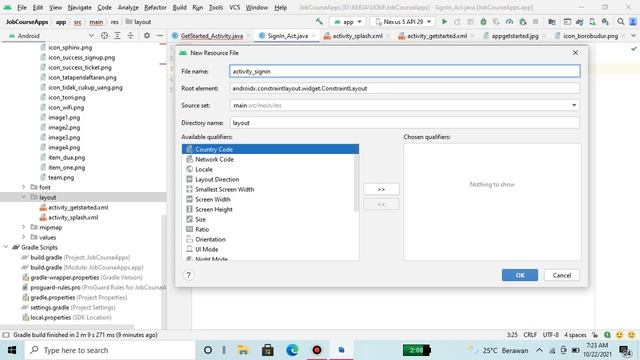Image resolution: width=640 pixels, height=360 pixels.
Task: Click the Root element field
Action: 404,89
